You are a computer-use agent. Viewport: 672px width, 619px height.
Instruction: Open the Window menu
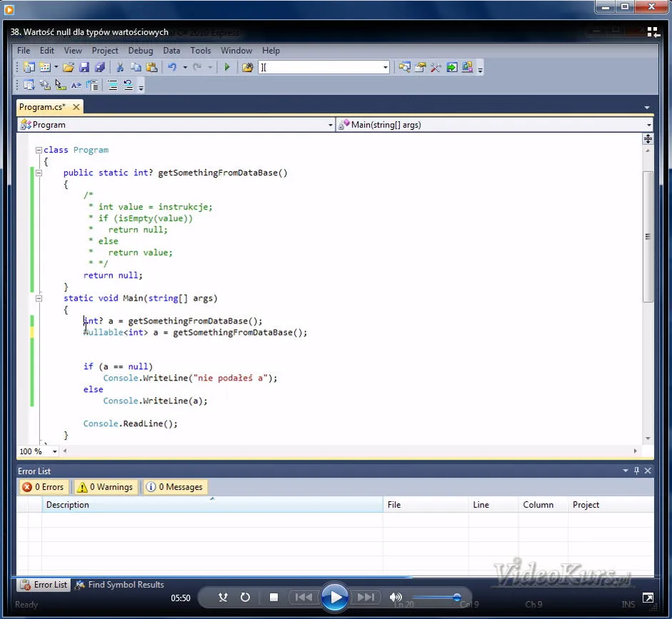(236, 51)
